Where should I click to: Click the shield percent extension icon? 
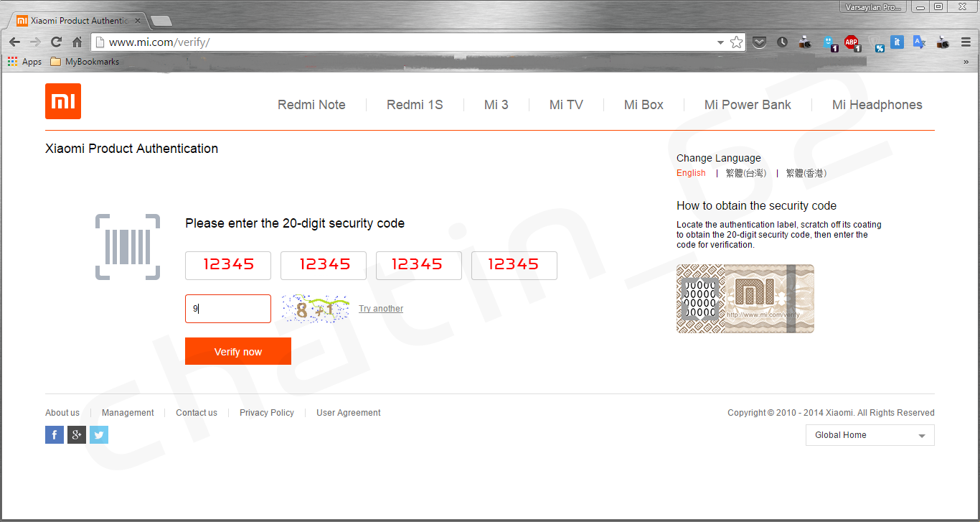(878, 45)
